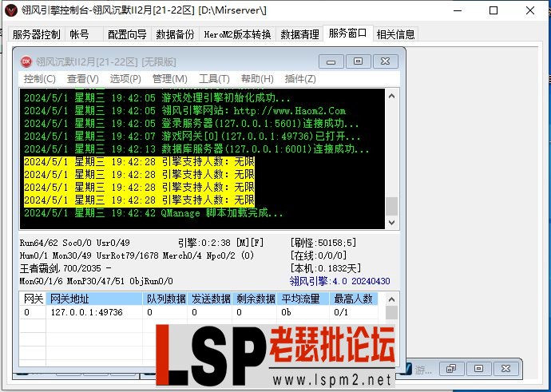Open the 查看(V) menu
This screenshot has width=551, height=392.
tap(82, 79)
